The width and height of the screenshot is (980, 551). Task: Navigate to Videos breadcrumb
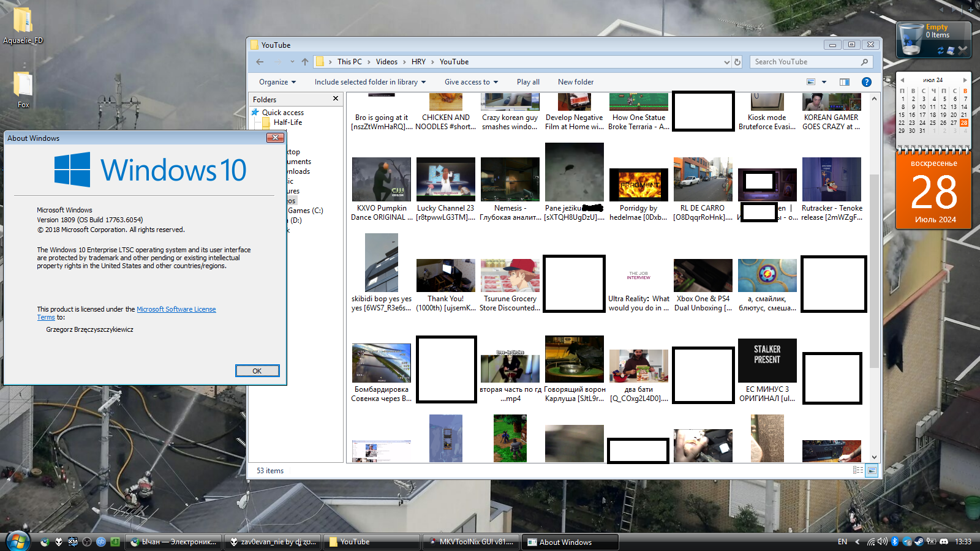386,62
